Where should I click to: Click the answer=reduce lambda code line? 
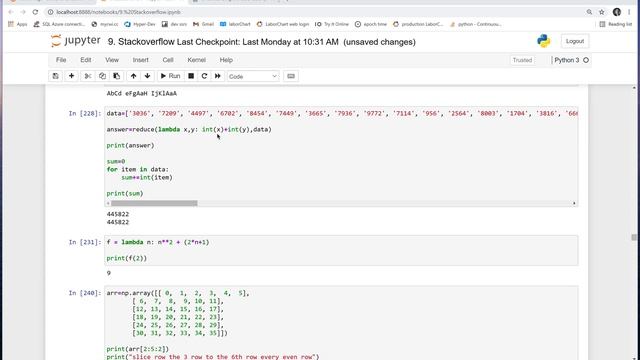coord(189,129)
